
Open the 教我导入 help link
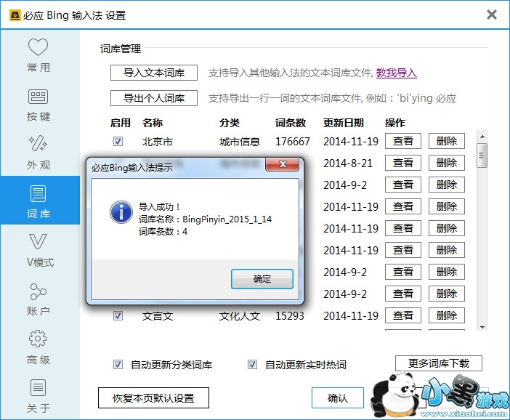pos(397,73)
